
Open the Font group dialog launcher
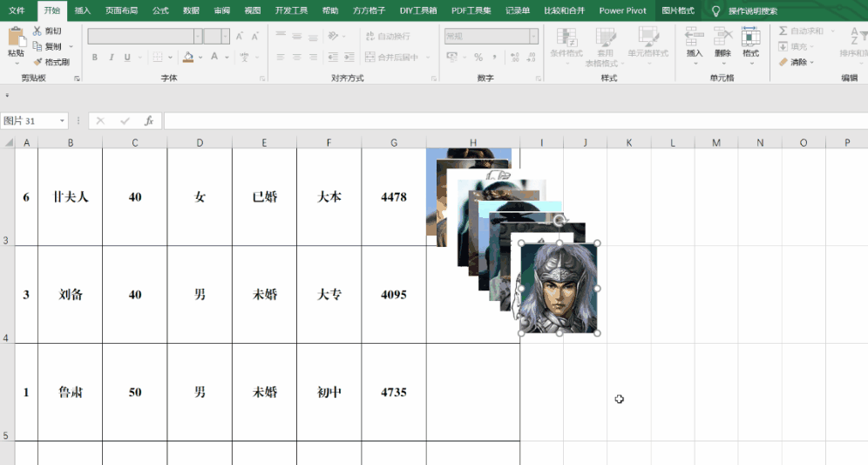pyautogui.click(x=262, y=79)
